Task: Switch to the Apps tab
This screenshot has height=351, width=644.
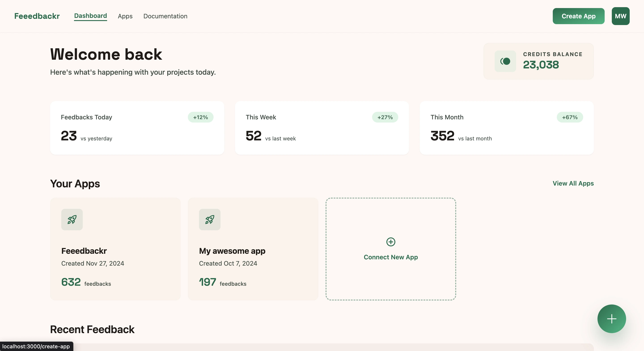Action: [125, 16]
